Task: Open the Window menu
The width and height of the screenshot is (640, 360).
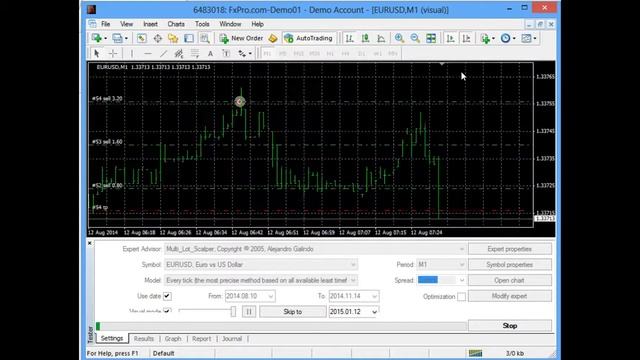Action: pyautogui.click(x=230, y=24)
